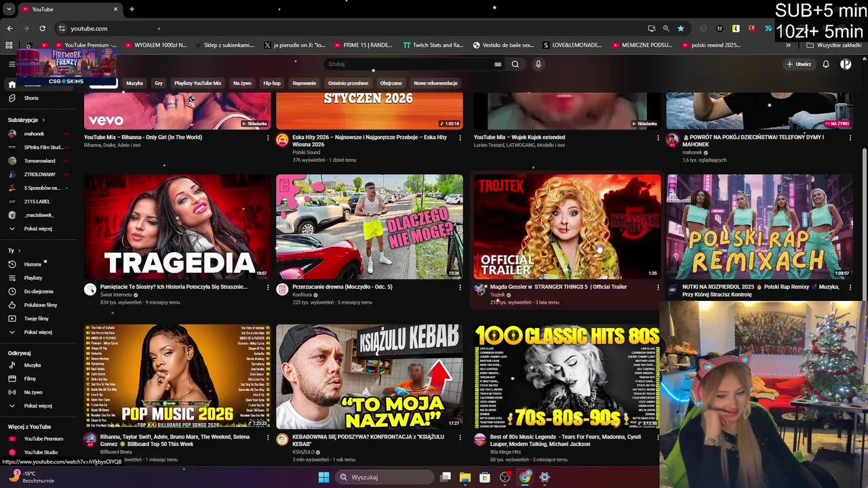
Task: Open more options for Wujek Kujek mix
Action: coord(658,138)
